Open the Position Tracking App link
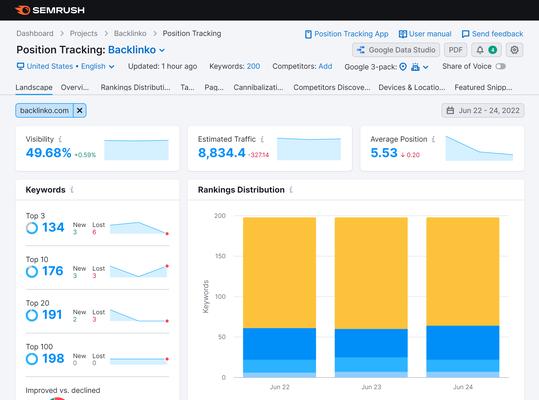 (x=346, y=34)
